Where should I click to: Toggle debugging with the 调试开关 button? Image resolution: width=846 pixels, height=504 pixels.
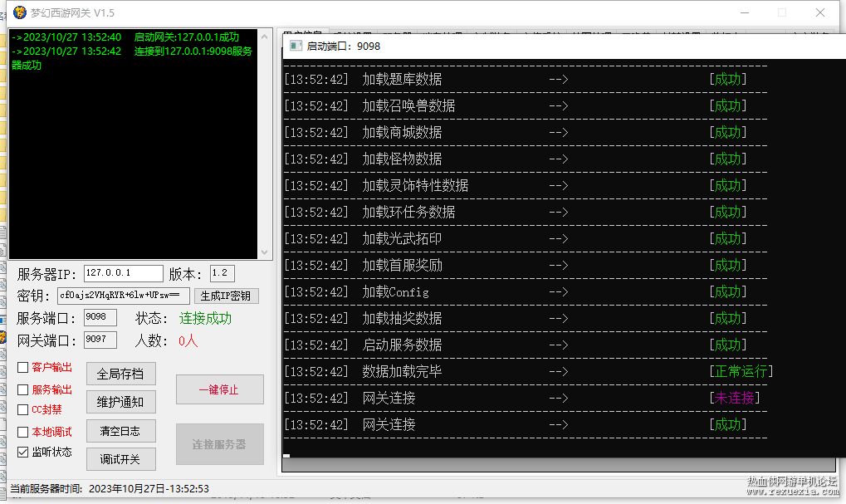(121, 459)
